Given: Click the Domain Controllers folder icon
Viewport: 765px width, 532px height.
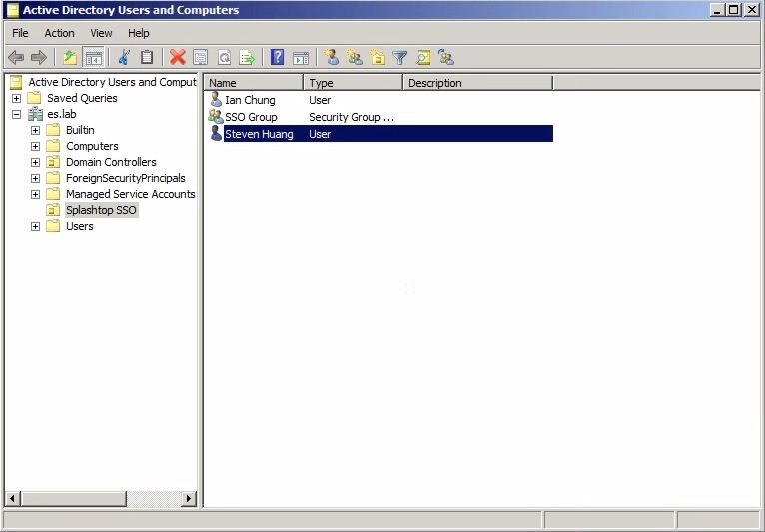Looking at the screenshot, I should tap(53, 162).
